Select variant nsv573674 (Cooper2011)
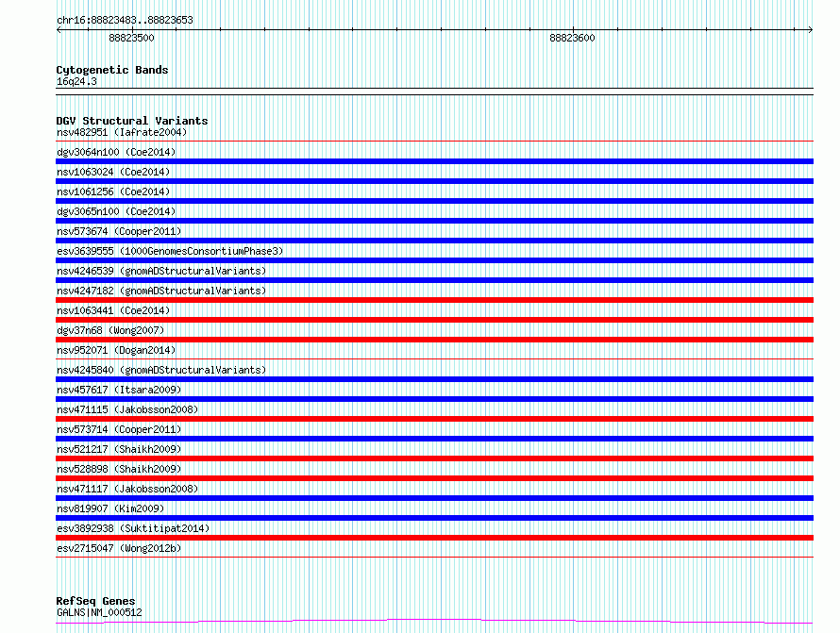The width and height of the screenshot is (840, 633). click(x=119, y=231)
